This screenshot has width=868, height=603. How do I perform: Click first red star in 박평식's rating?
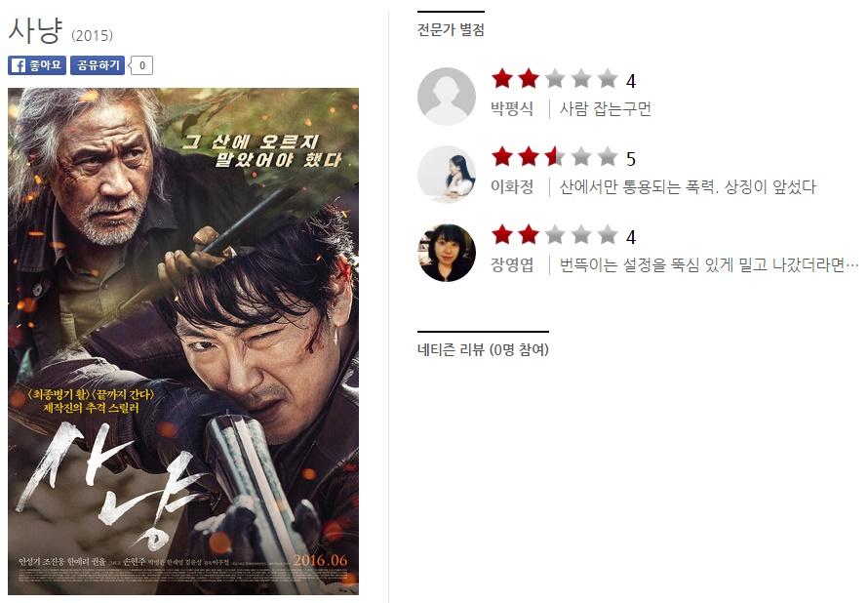pos(502,79)
